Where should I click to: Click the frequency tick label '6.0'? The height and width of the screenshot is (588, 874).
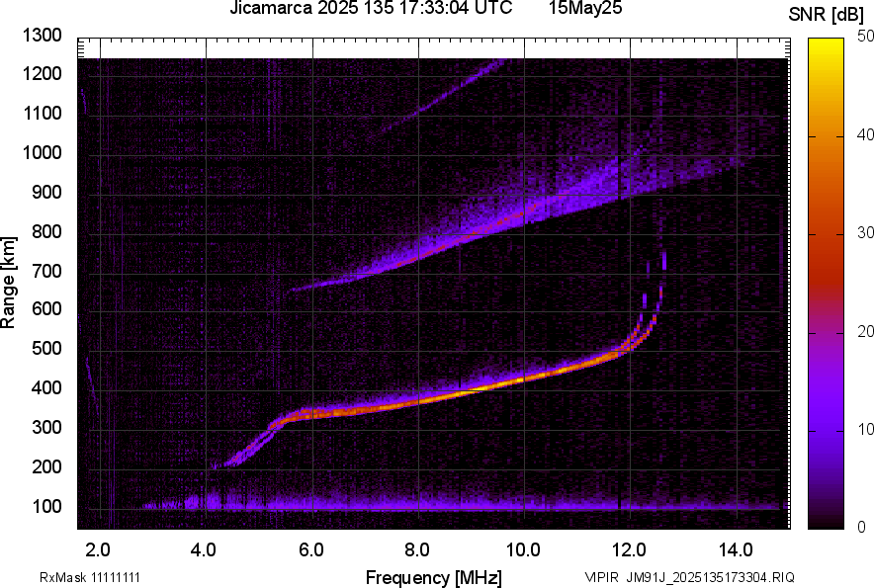coord(311,550)
